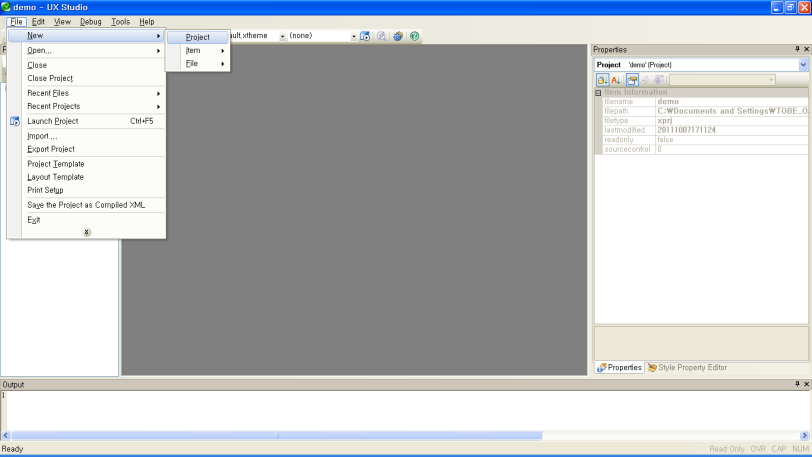This screenshot has width=812, height=457.
Task: Select lastmodified value 20111007171124
Action: coord(732,130)
